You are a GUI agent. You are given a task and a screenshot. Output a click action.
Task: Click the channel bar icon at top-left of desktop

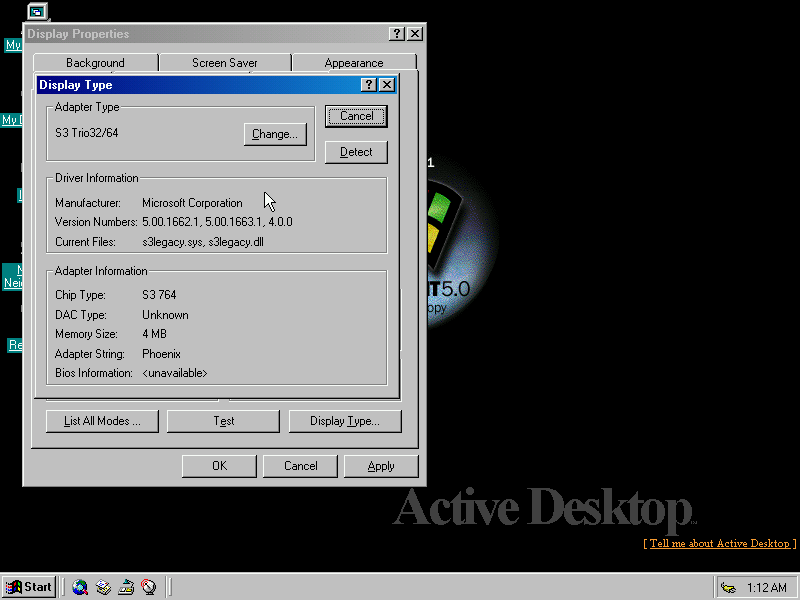(36, 11)
